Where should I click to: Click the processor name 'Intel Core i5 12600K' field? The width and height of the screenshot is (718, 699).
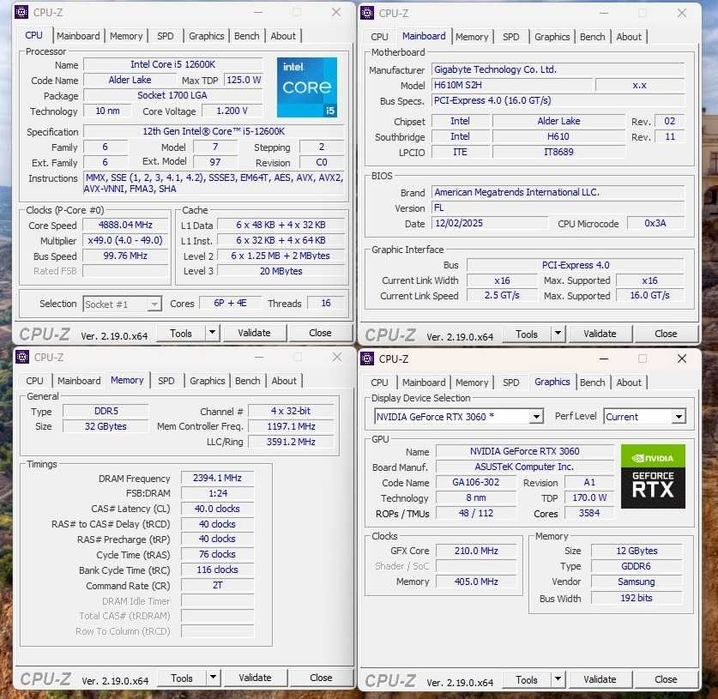point(173,65)
